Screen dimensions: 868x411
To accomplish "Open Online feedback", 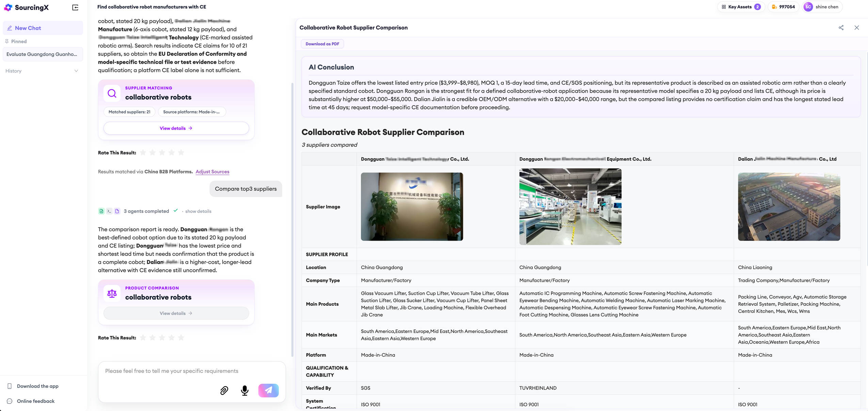I will pos(31,401).
